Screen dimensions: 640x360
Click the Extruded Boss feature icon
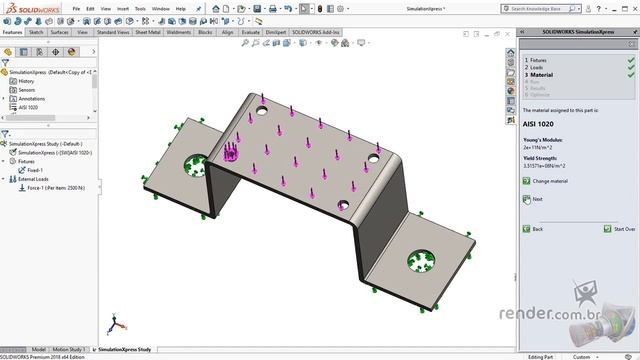7,21
